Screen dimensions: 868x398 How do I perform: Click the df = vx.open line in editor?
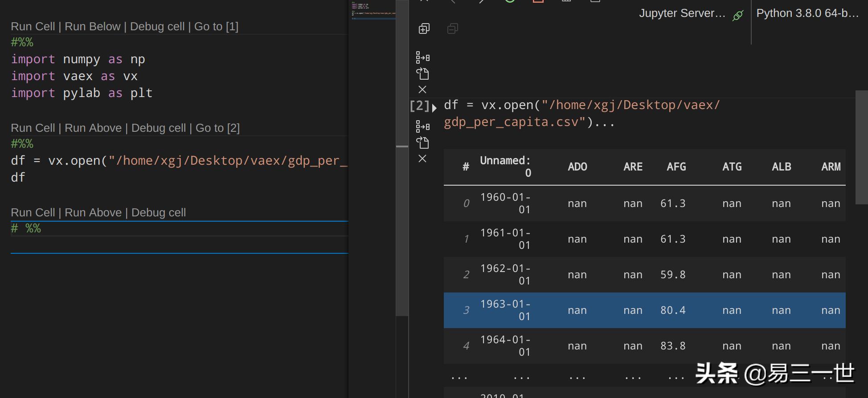[x=179, y=161]
